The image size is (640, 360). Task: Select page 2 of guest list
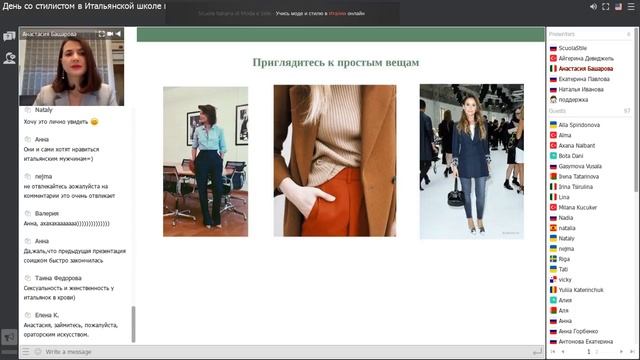click(597, 351)
